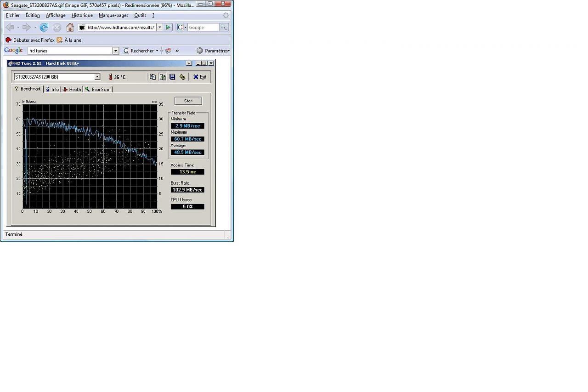The image size is (588, 392).
Task: Switch to the Health tab
Action: (x=72, y=89)
